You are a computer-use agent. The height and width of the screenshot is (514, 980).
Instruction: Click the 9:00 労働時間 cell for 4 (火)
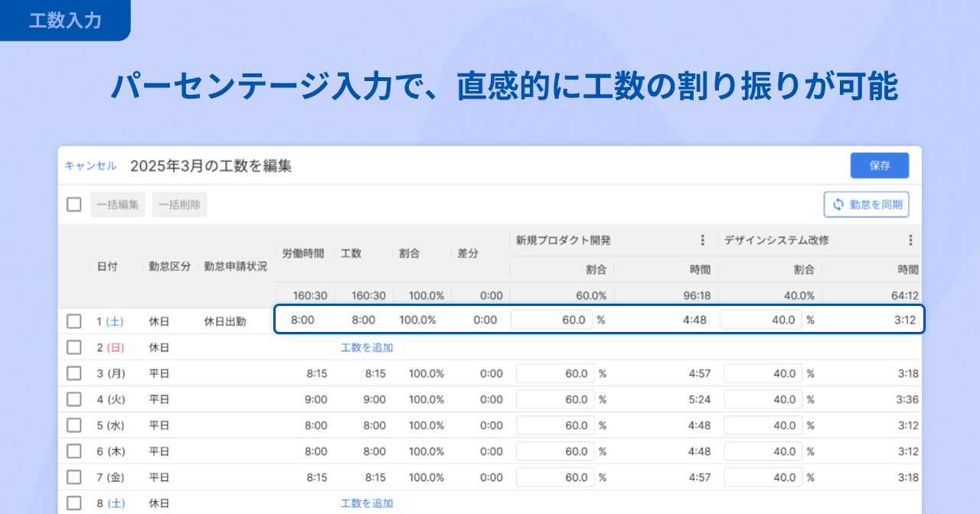(315, 399)
